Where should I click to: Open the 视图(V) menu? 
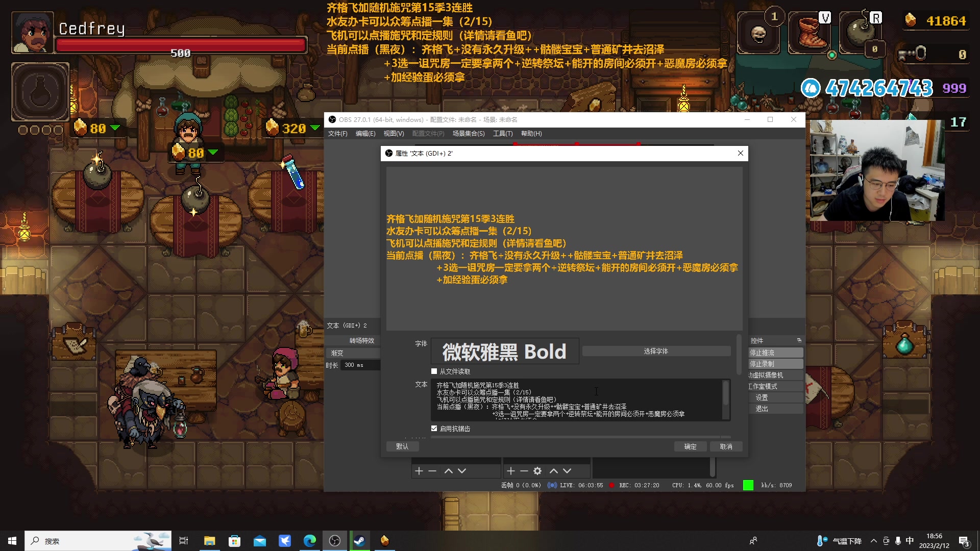click(x=394, y=134)
